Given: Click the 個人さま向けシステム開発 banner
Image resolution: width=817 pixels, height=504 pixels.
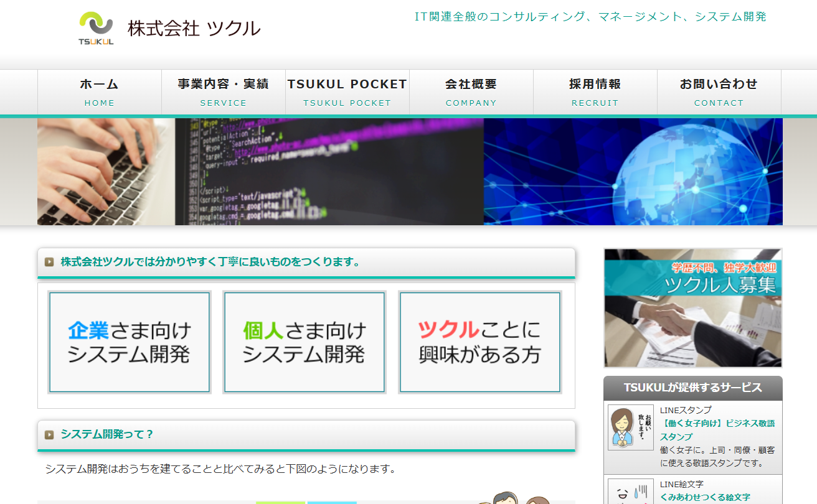Looking at the screenshot, I should [305, 342].
